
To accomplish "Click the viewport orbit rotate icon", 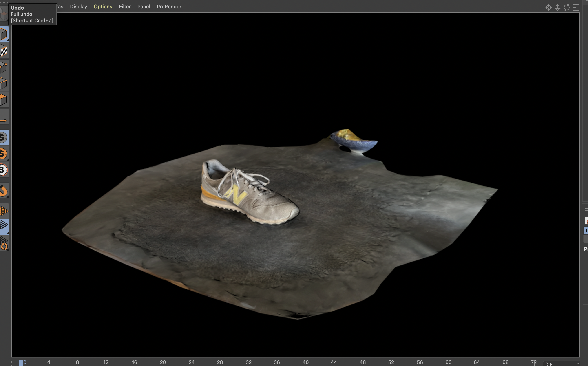I will [x=566, y=7].
